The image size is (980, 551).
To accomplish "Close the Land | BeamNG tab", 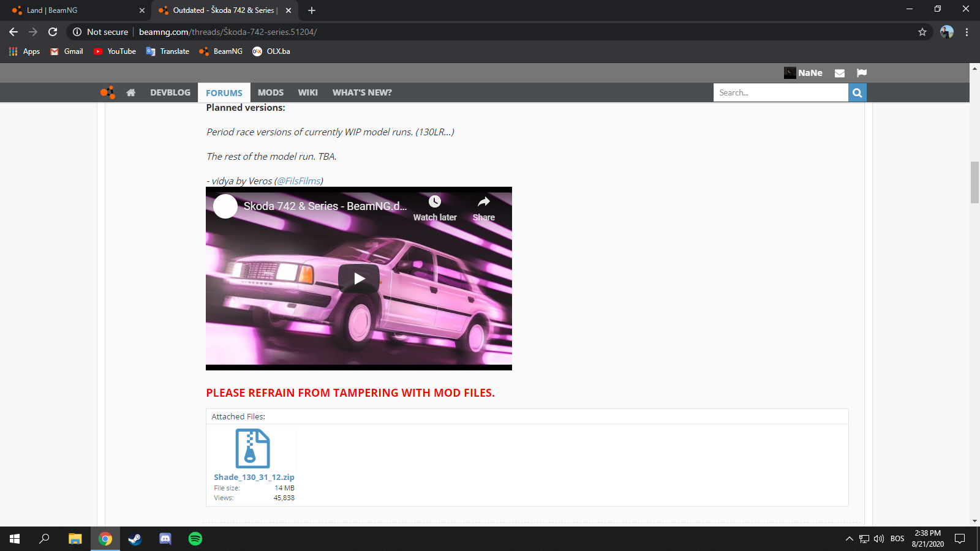I will [142, 10].
